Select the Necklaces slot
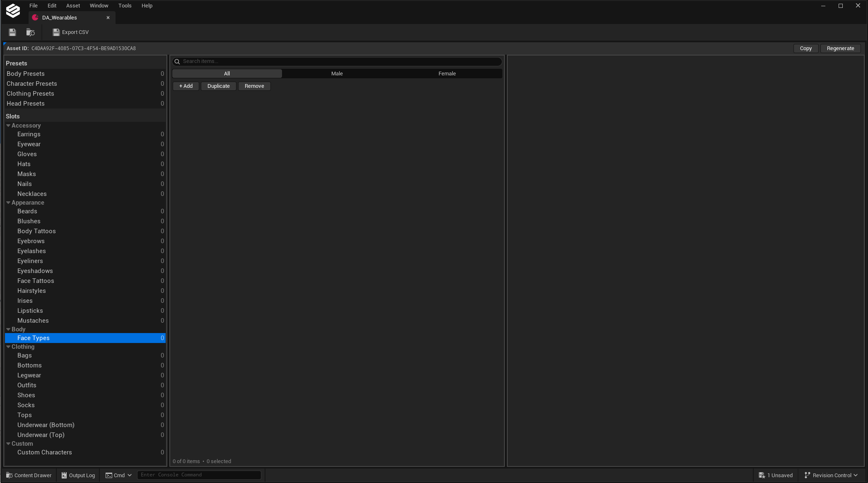Image resolution: width=868 pixels, height=483 pixels. [x=85, y=194]
